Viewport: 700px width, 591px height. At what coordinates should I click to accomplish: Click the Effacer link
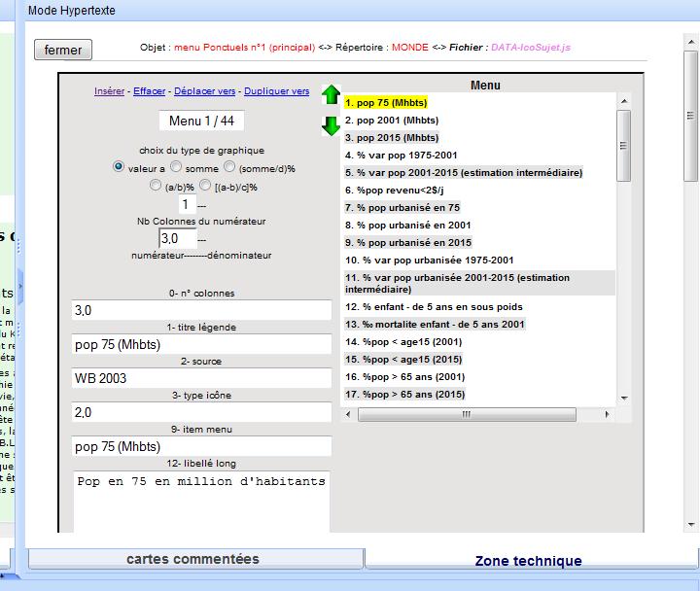pos(149,91)
